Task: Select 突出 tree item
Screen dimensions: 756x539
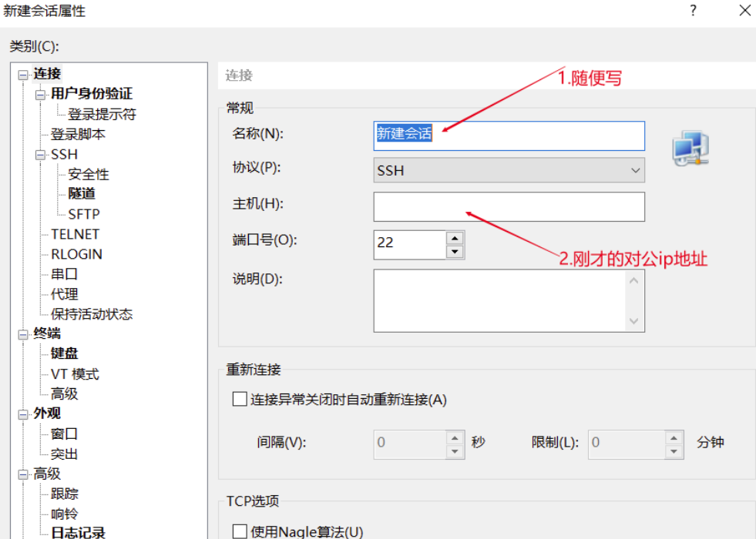Action: click(64, 454)
